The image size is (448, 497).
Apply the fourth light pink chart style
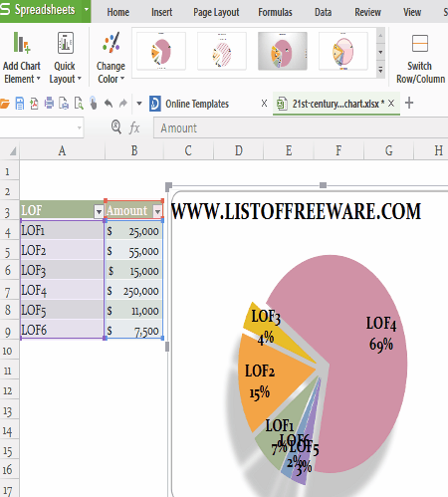[x=343, y=51]
